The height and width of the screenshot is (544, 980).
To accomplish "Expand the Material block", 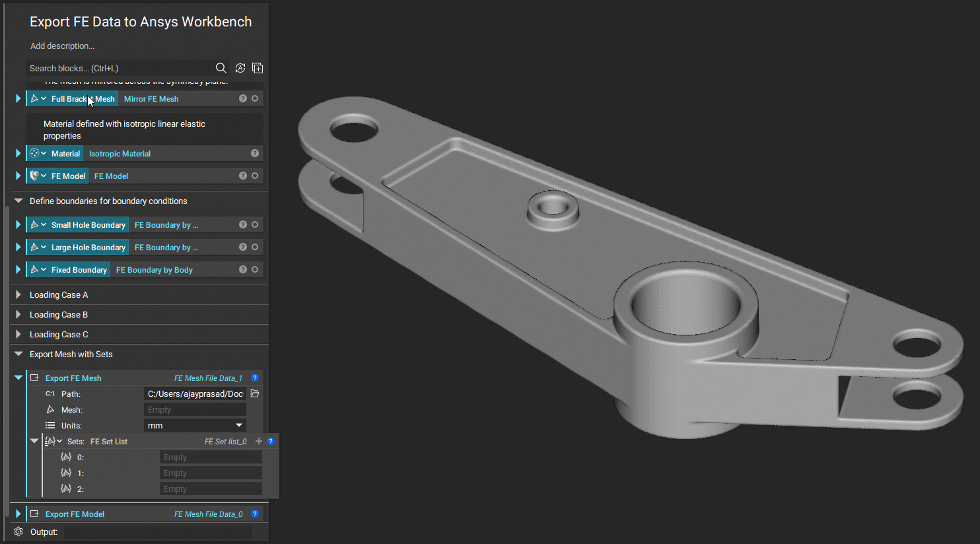I will [18, 153].
